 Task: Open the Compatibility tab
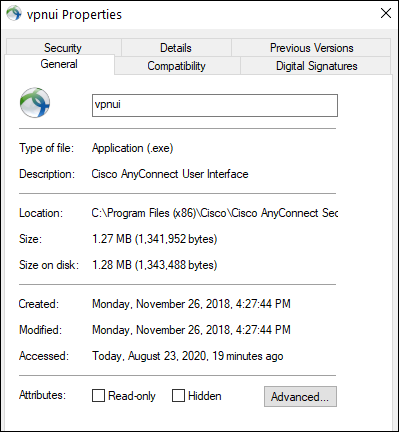176,66
